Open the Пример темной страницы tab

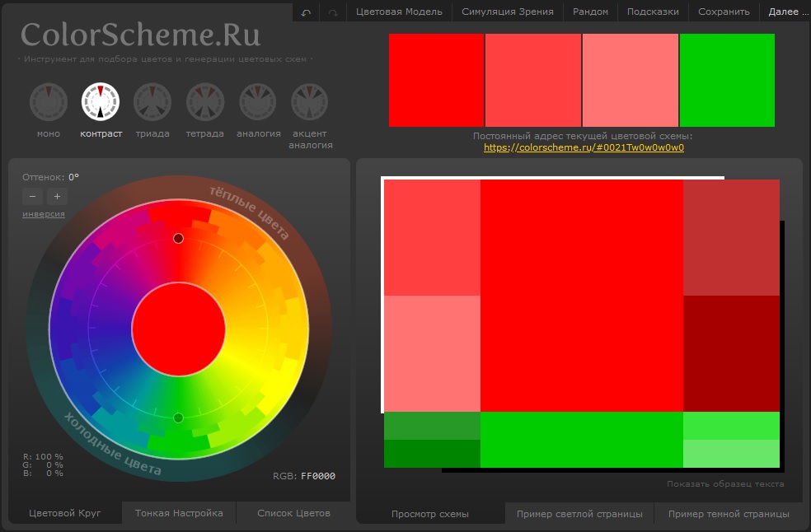[x=729, y=514]
